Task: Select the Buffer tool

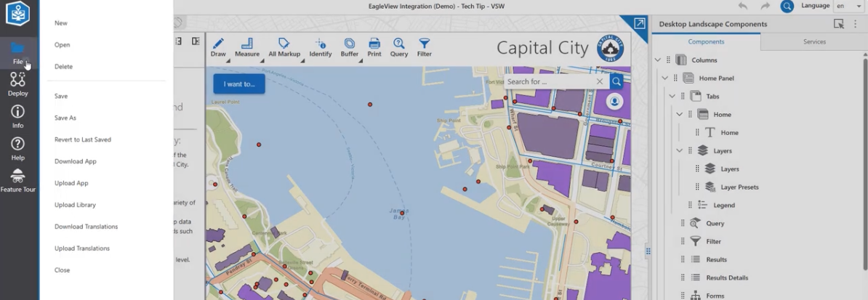Action: pyautogui.click(x=349, y=48)
